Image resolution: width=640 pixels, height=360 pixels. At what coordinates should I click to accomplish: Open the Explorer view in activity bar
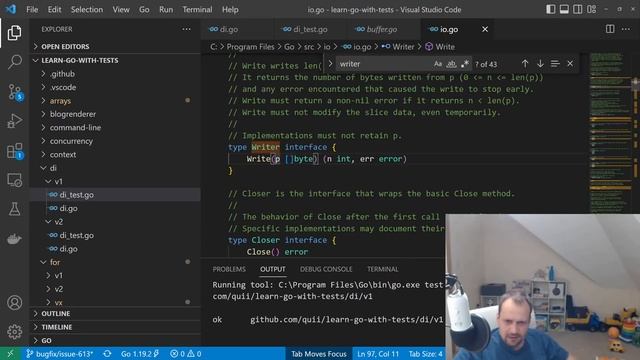point(14,33)
